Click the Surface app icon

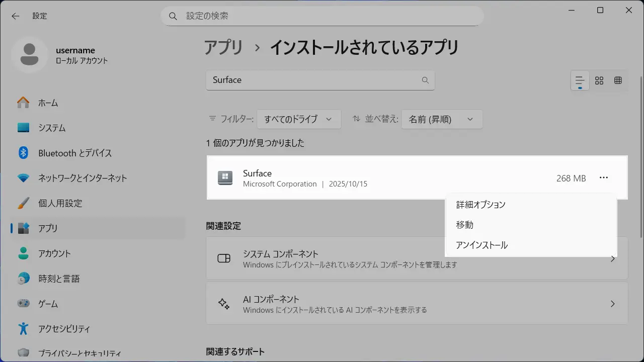pyautogui.click(x=225, y=178)
